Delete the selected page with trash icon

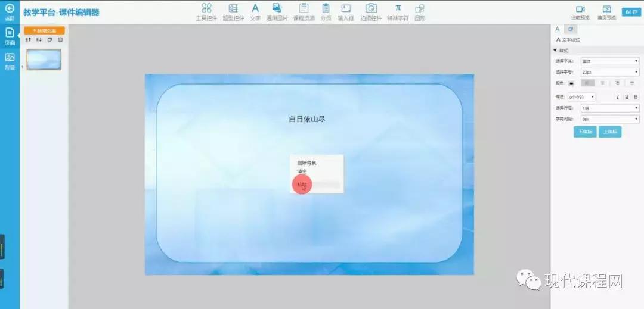pos(60,40)
